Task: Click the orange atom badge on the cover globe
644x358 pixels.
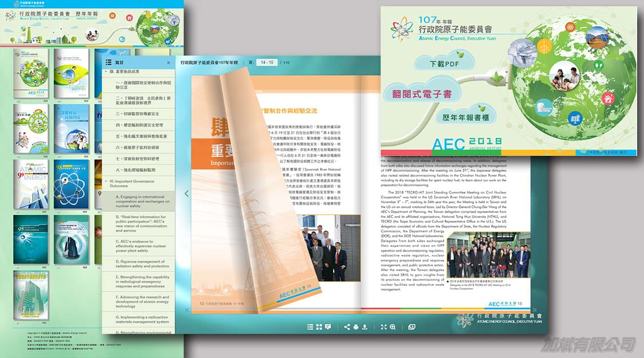Action: pos(570,27)
